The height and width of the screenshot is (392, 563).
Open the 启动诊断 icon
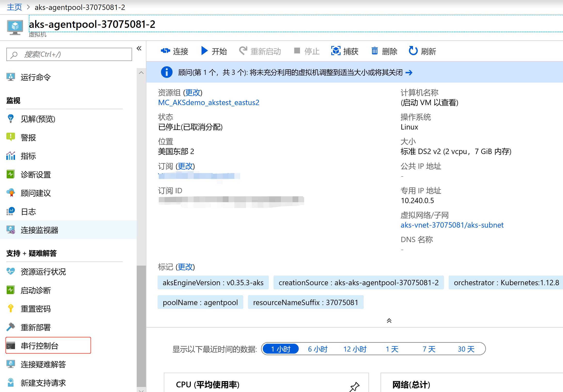pos(11,290)
